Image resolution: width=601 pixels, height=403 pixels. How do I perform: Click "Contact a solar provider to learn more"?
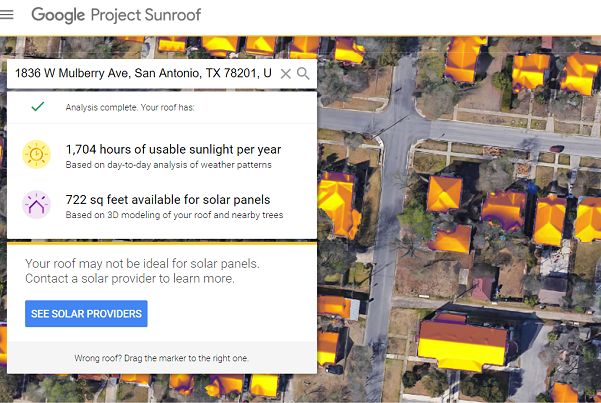pyautogui.click(x=130, y=279)
